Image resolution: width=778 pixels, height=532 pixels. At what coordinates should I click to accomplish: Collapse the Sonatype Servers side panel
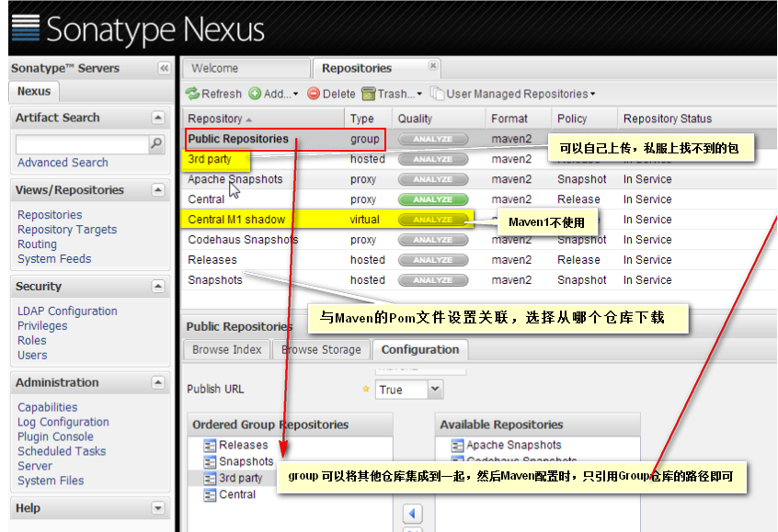[165, 68]
